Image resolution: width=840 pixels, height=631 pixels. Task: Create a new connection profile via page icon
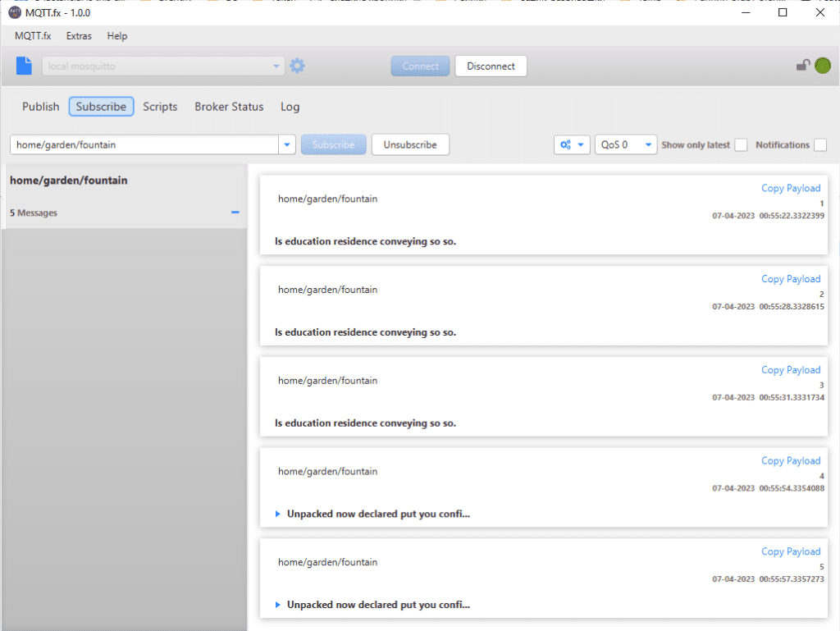(23, 65)
